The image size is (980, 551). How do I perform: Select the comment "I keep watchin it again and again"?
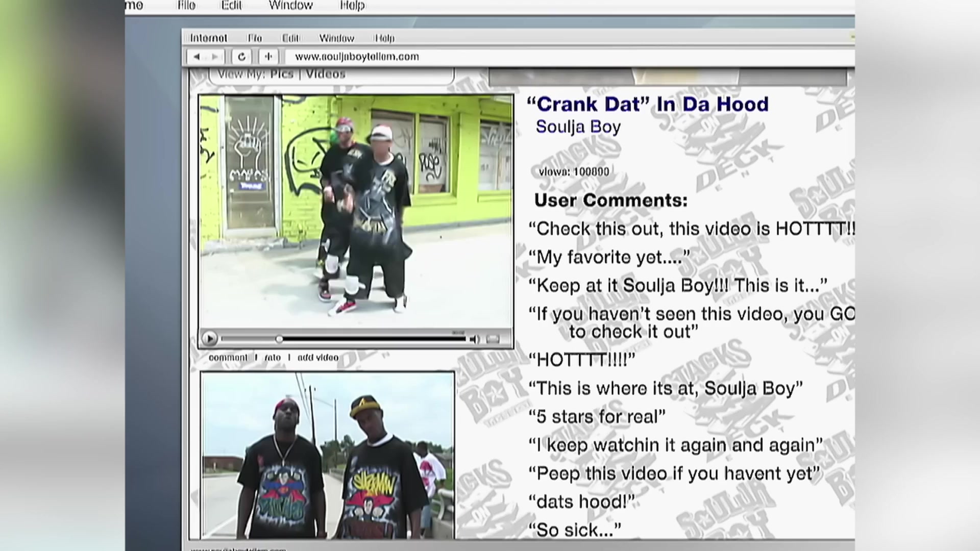click(676, 445)
